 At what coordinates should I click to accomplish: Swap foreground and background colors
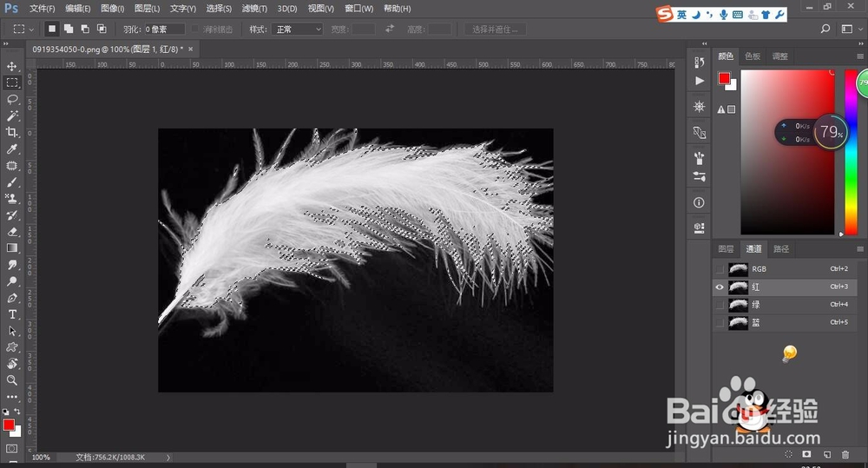click(17, 412)
